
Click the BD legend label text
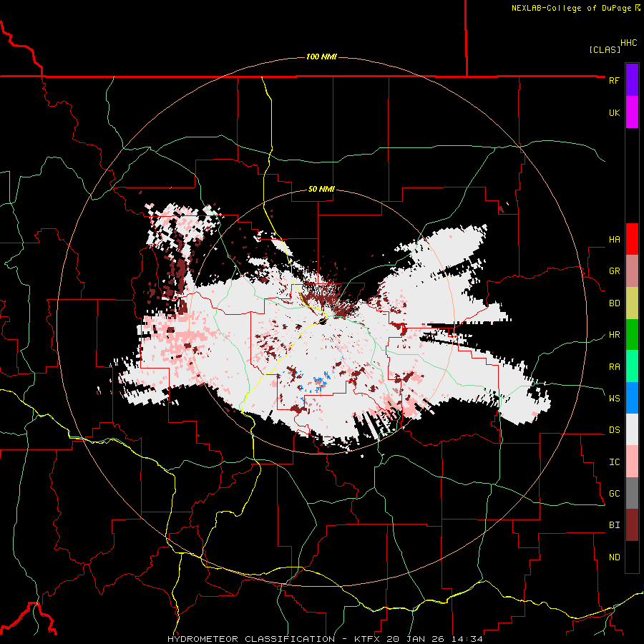click(614, 303)
